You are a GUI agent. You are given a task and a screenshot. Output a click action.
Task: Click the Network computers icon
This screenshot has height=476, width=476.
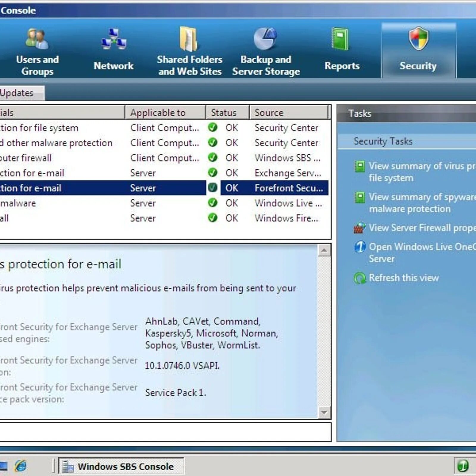114,39
